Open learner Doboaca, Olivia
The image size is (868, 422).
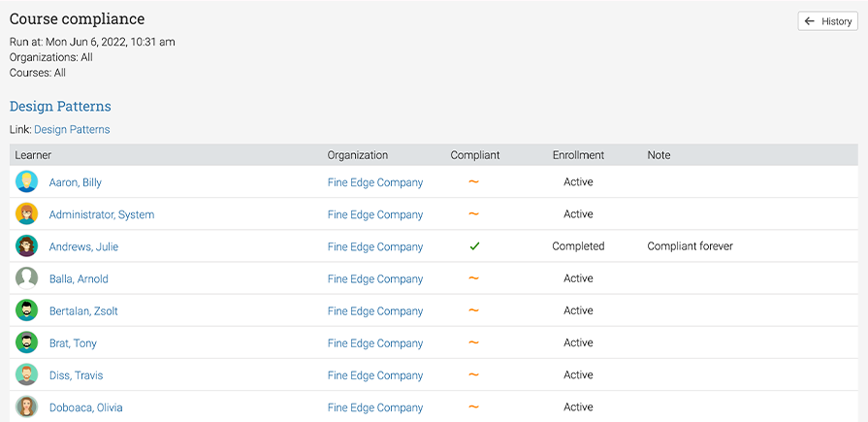coord(85,407)
